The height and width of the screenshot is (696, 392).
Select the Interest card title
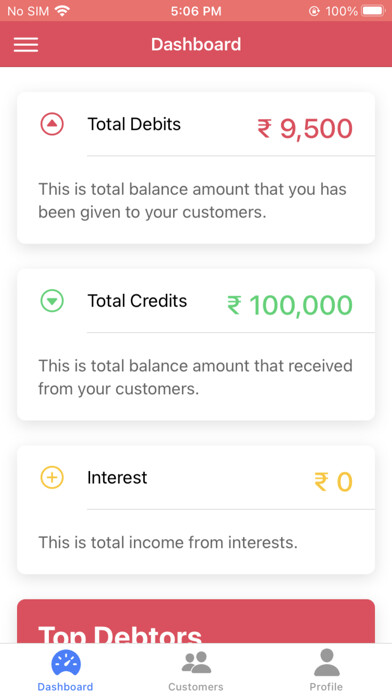coord(117,478)
